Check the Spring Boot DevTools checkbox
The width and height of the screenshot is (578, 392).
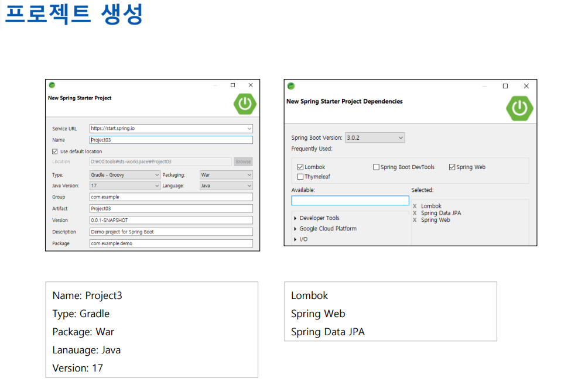pos(376,167)
